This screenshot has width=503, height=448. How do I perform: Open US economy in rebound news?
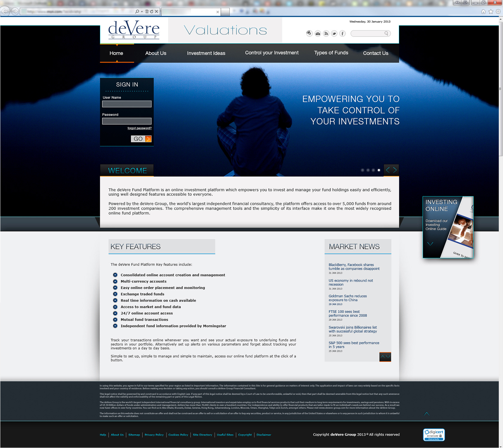coord(351,282)
